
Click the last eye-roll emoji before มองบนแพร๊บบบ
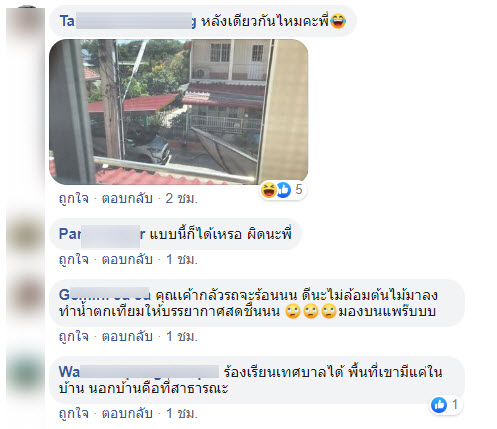[329, 312]
